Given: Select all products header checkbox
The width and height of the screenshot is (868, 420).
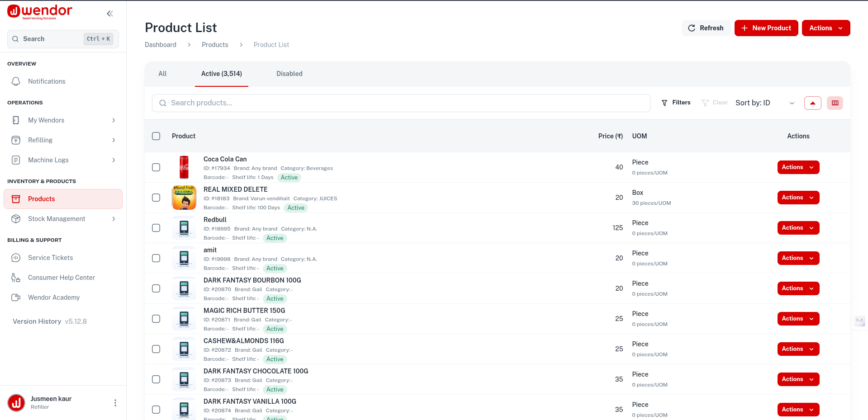Looking at the screenshot, I should [x=156, y=136].
